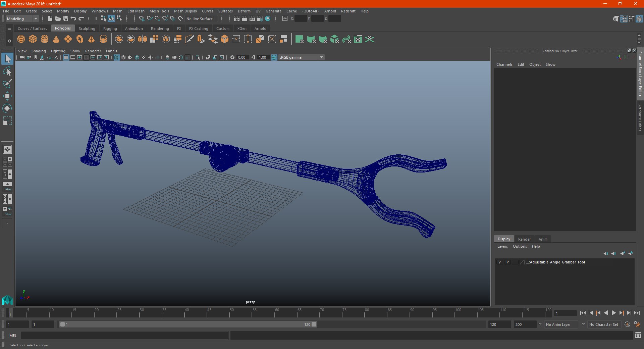The width and height of the screenshot is (644, 349).
Task: Toggle textured display in viewport
Action: click(x=144, y=57)
